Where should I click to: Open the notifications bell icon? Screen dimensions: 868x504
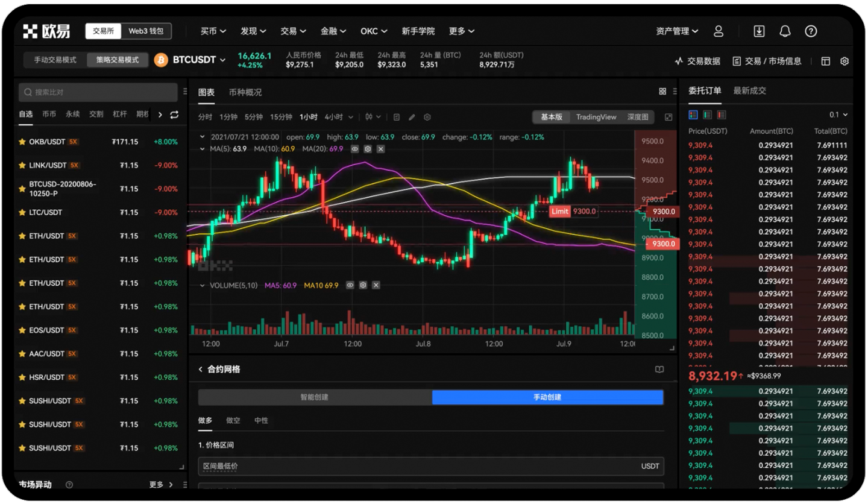(x=785, y=31)
